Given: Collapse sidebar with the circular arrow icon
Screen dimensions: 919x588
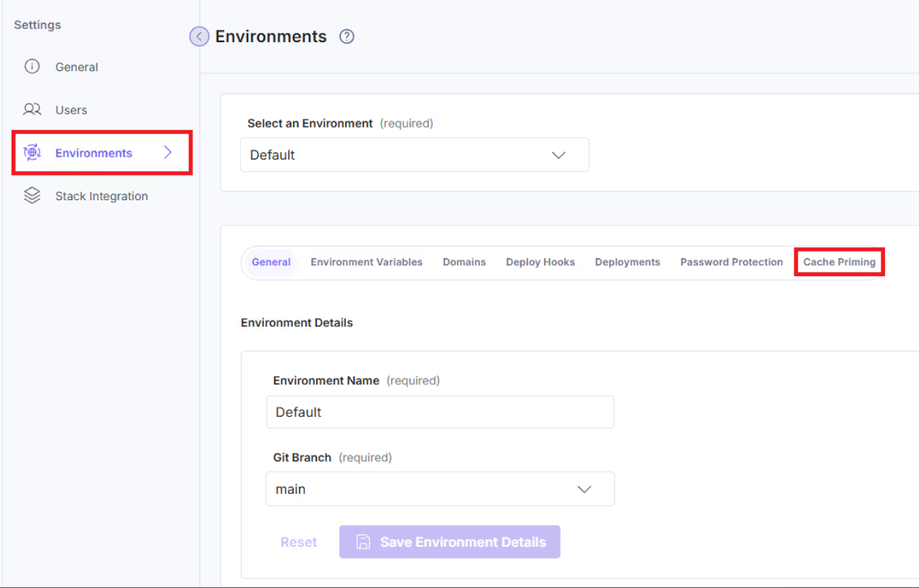Looking at the screenshot, I should pyautogui.click(x=199, y=36).
